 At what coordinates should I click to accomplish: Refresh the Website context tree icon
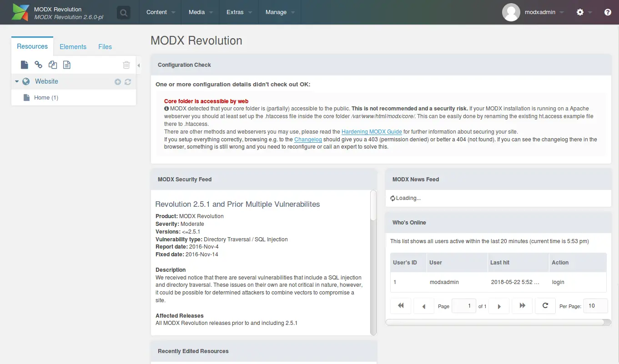[x=128, y=82]
